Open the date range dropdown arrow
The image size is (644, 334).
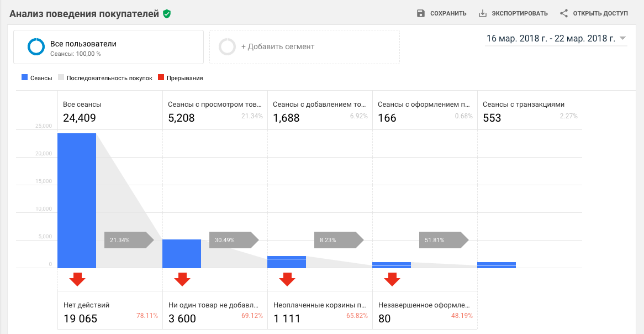click(622, 39)
